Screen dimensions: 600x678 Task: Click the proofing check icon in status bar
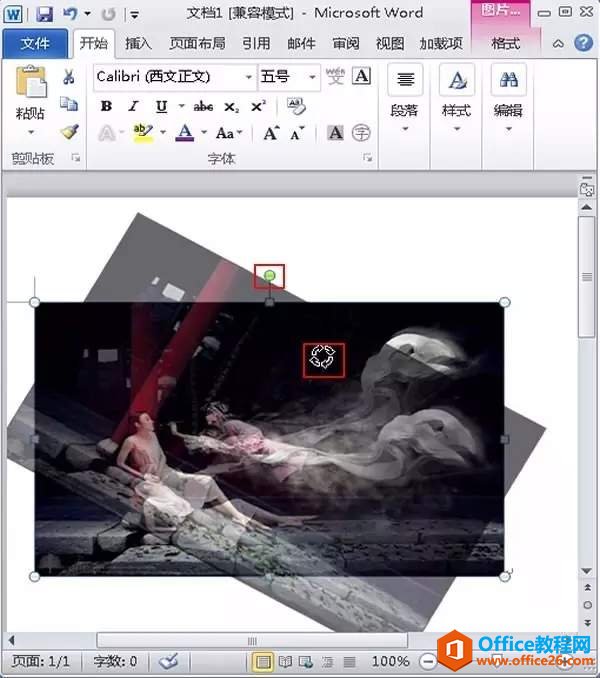168,661
